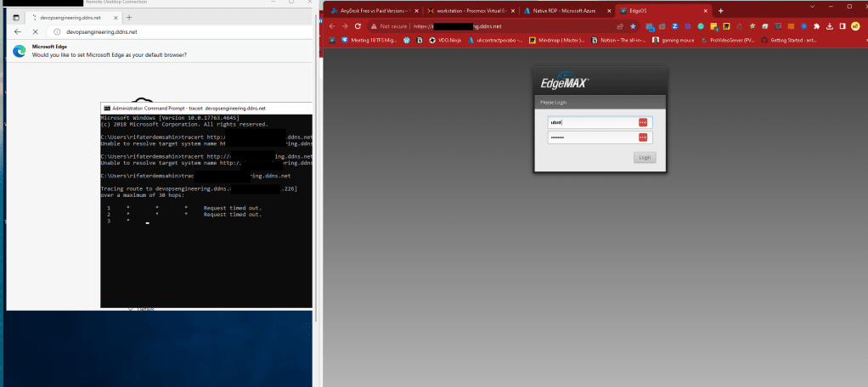Open Chrome tab search dropdown chevron
This screenshot has width=868, height=387.
click(812, 6)
